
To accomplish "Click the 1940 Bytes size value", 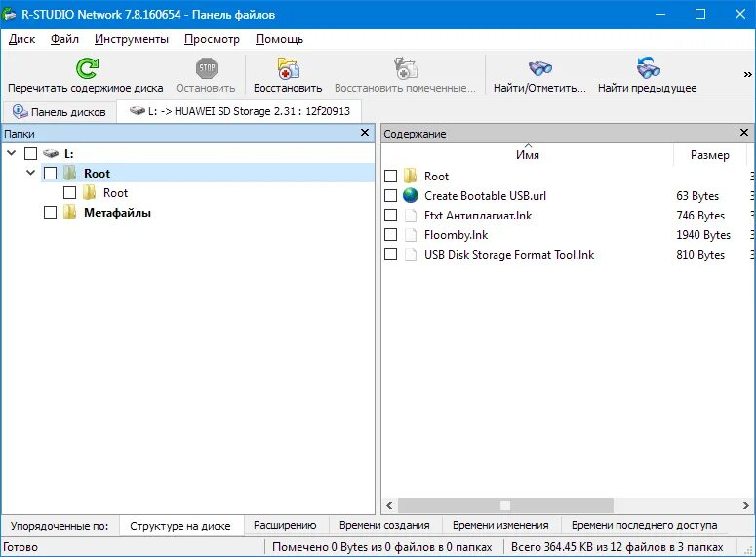I will [703, 235].
